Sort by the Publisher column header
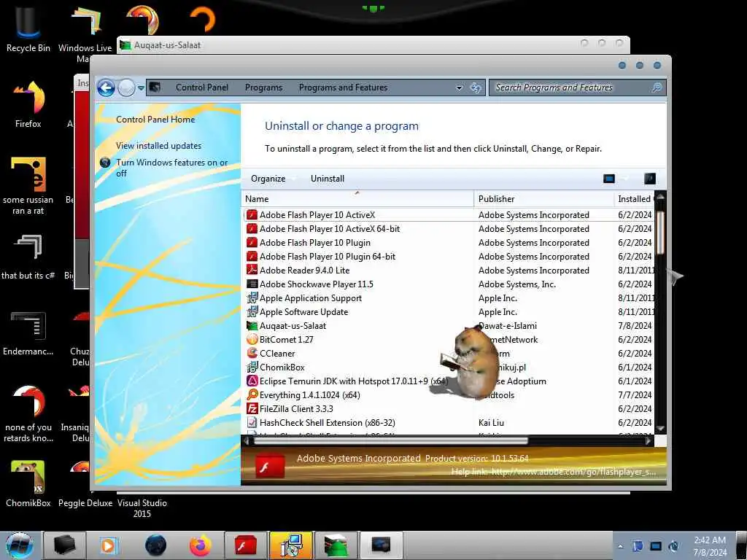 tap(543, 199)
